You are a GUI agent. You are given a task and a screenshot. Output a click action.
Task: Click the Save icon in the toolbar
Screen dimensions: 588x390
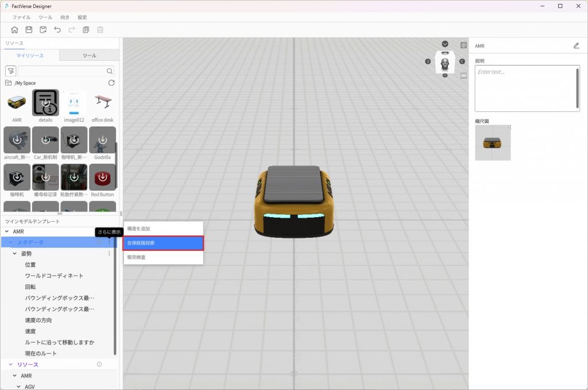(x=29, y=30)
